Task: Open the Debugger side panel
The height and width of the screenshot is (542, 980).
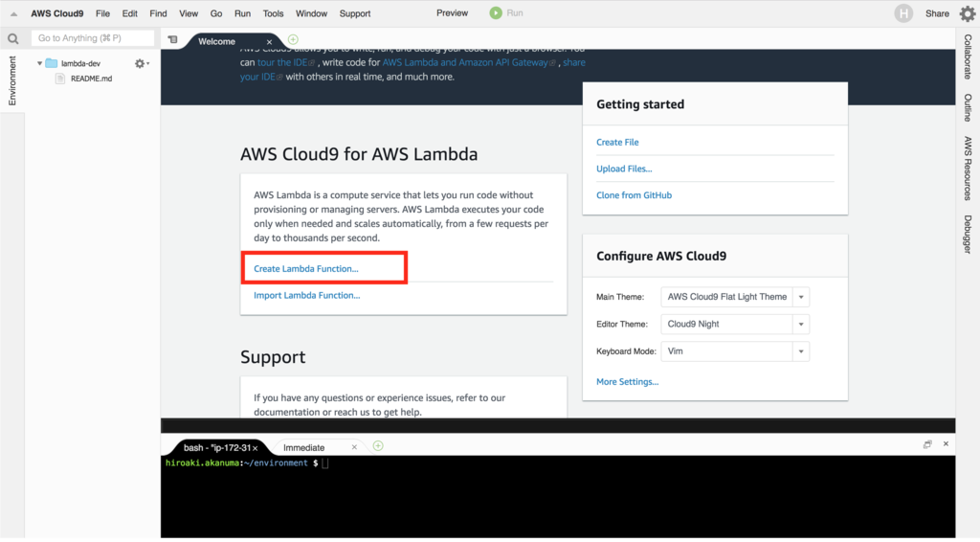Action: pos(968,235)
